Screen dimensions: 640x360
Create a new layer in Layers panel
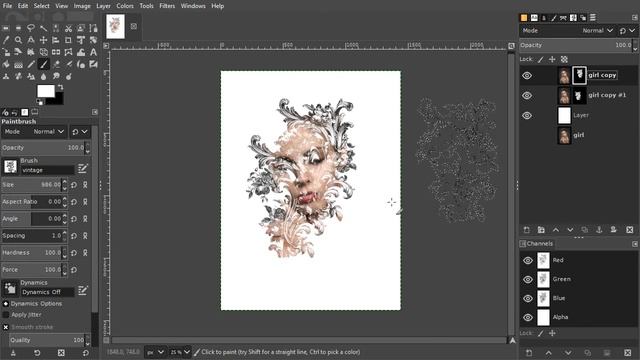[x=527, y=230]
